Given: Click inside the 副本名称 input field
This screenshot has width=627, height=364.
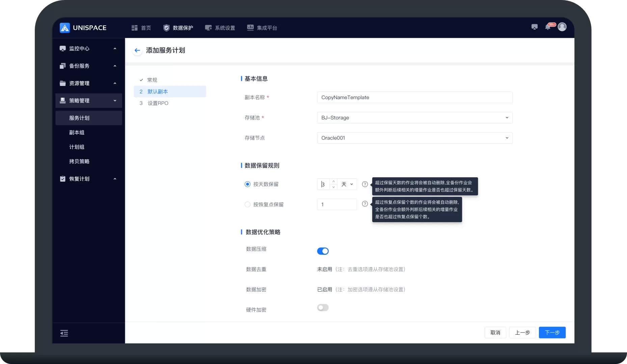Looking at the screenshot, I should [x=414, y=97].
